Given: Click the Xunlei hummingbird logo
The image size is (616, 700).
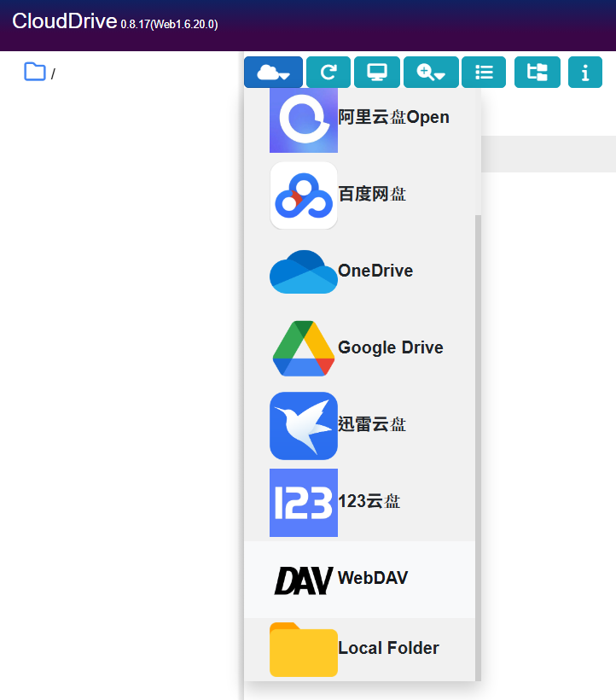Looking at the screenshot, I should tap(304, 426).
